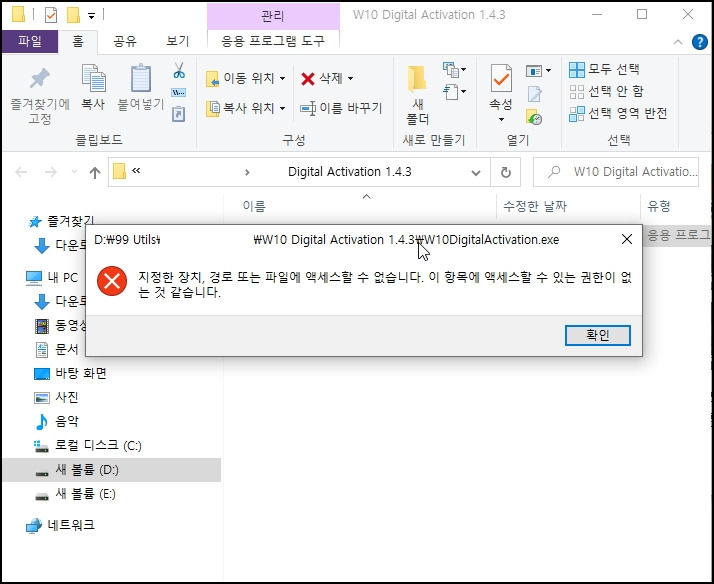Open the 파일 menu tab

30,41
